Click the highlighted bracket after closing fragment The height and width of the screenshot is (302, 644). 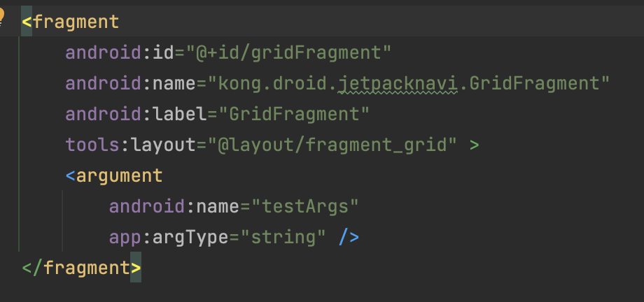(136, 268)
